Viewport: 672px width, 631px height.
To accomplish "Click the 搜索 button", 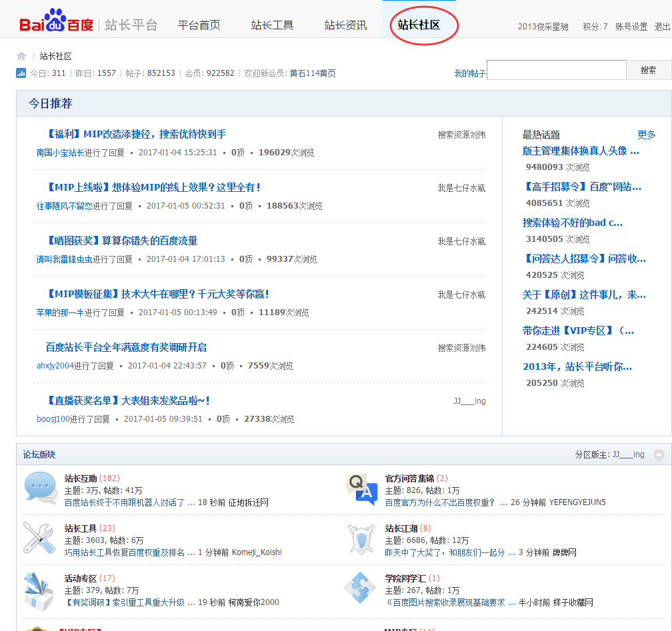I will click(649, 70).
